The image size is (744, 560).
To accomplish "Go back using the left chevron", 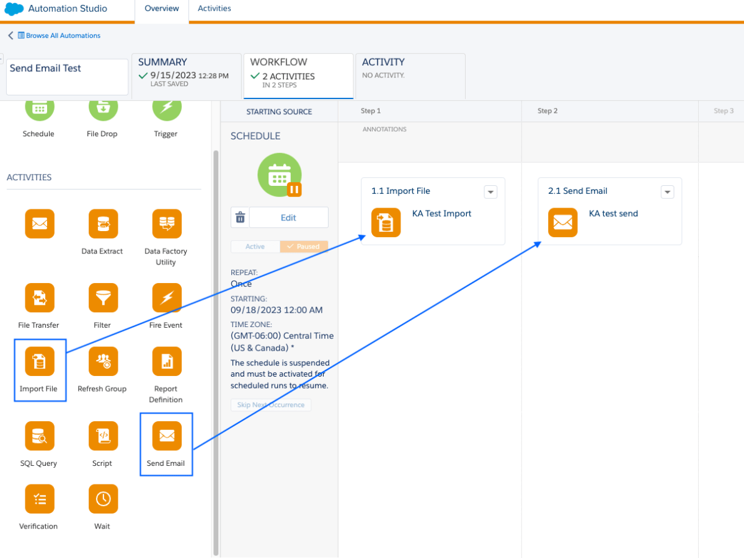I will tap(10, 35).
